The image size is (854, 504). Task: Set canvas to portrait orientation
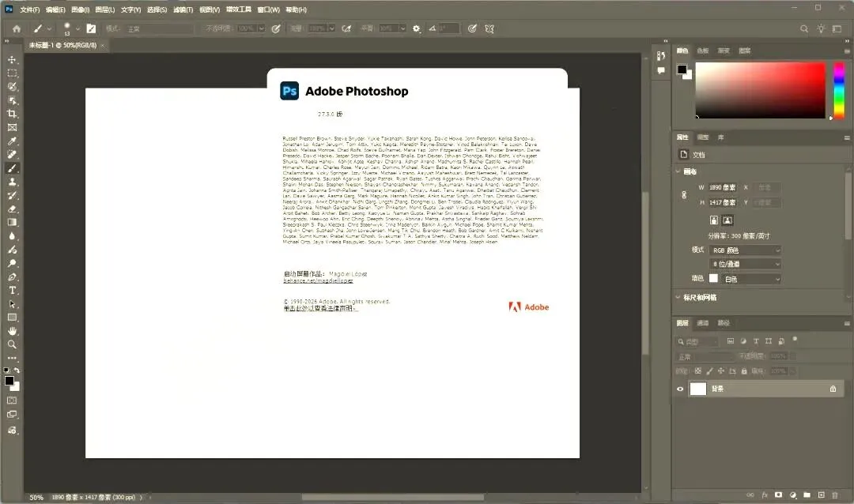click(713, 220)
